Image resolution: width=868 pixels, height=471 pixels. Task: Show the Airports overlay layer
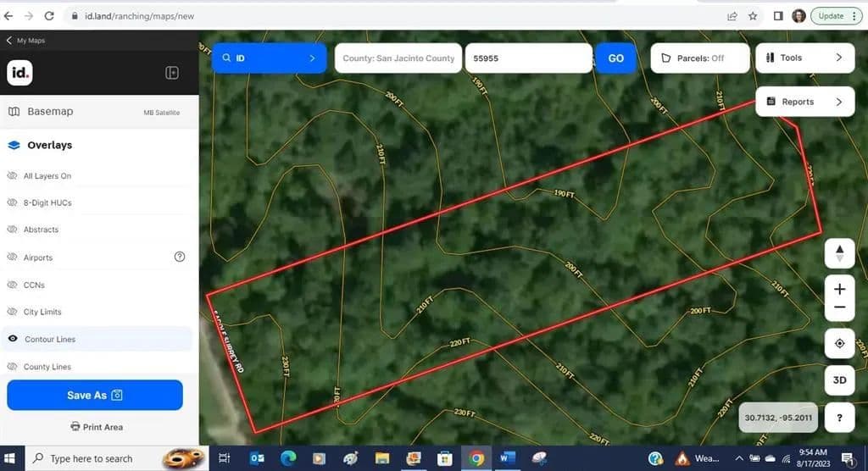pyautogui.click(x=13, y=258)
